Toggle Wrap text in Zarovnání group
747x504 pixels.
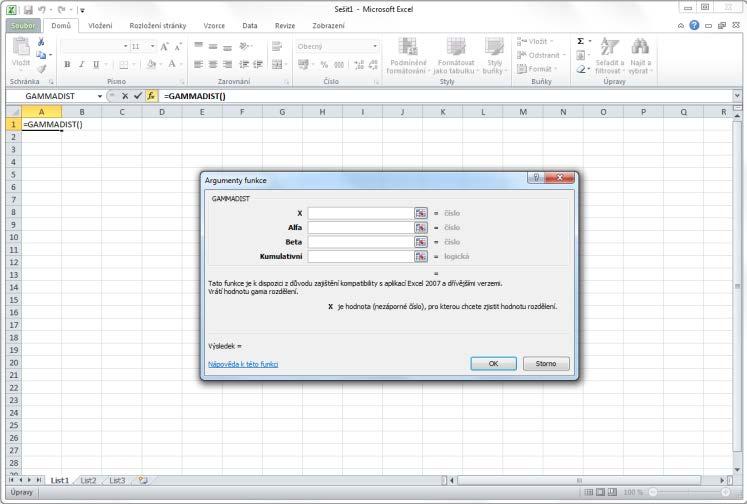[x=276, y=47]
